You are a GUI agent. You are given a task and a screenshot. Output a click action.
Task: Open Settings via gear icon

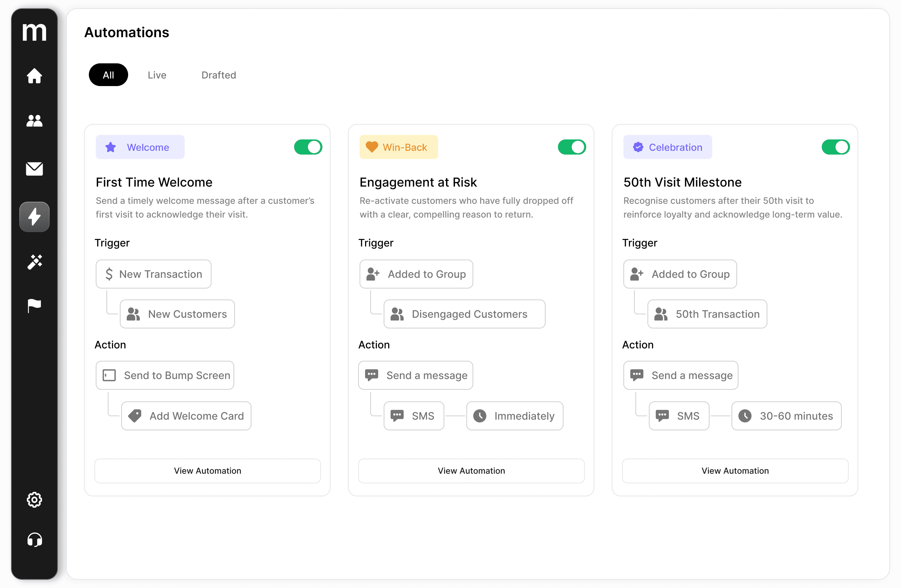34,500
